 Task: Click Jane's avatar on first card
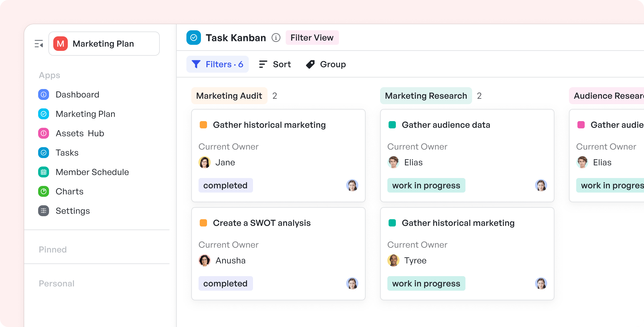[x=205, y=162]
